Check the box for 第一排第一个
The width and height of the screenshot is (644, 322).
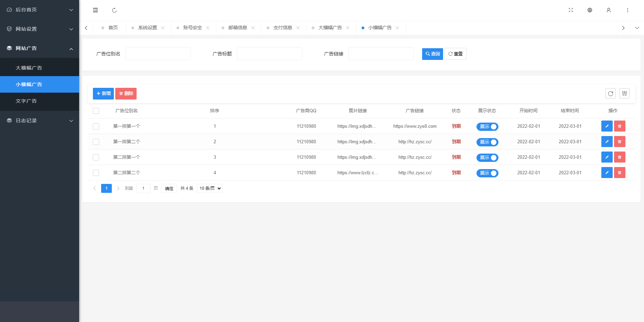click(96, 126)
